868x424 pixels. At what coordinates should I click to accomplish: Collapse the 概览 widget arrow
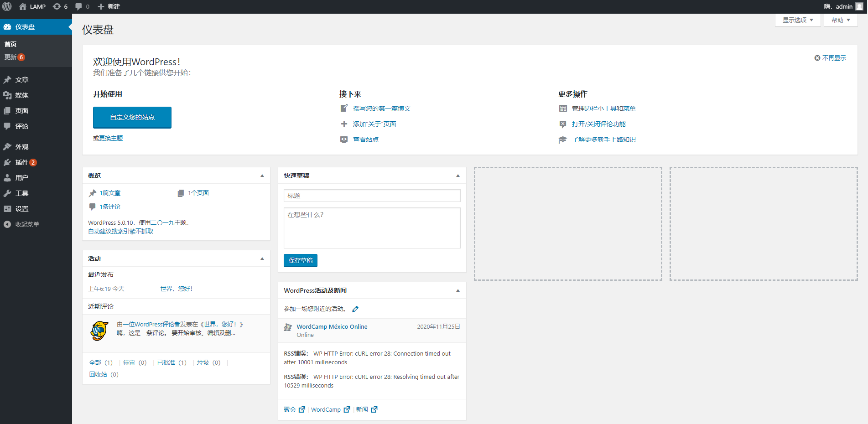click(x=262, y=176)
